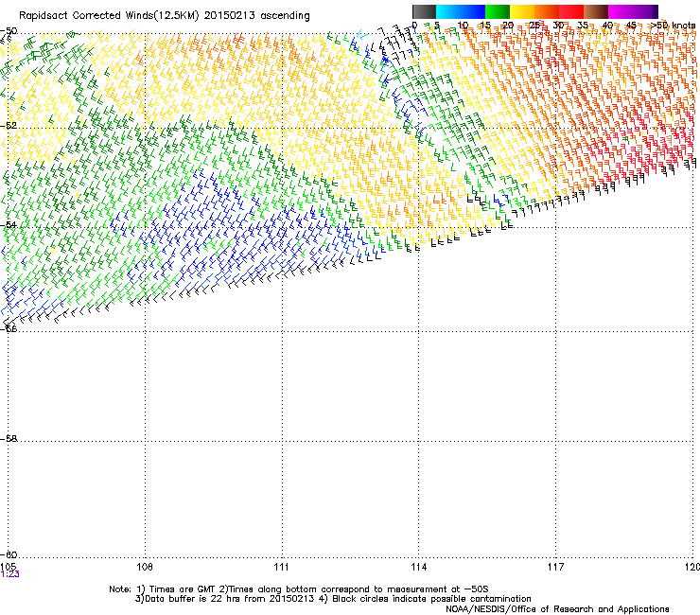Click the red 30-35 knots legend swatch
Viewport: 700px width, 615px height.
[x=571, y=11]
